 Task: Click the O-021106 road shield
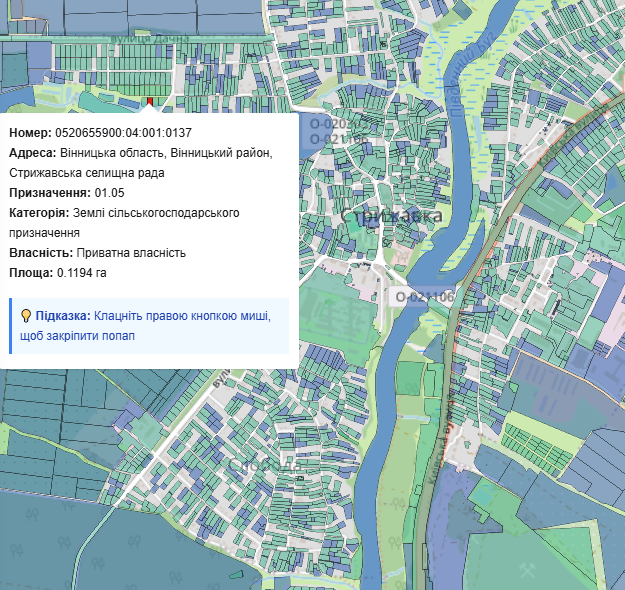[x=424, y=297]
